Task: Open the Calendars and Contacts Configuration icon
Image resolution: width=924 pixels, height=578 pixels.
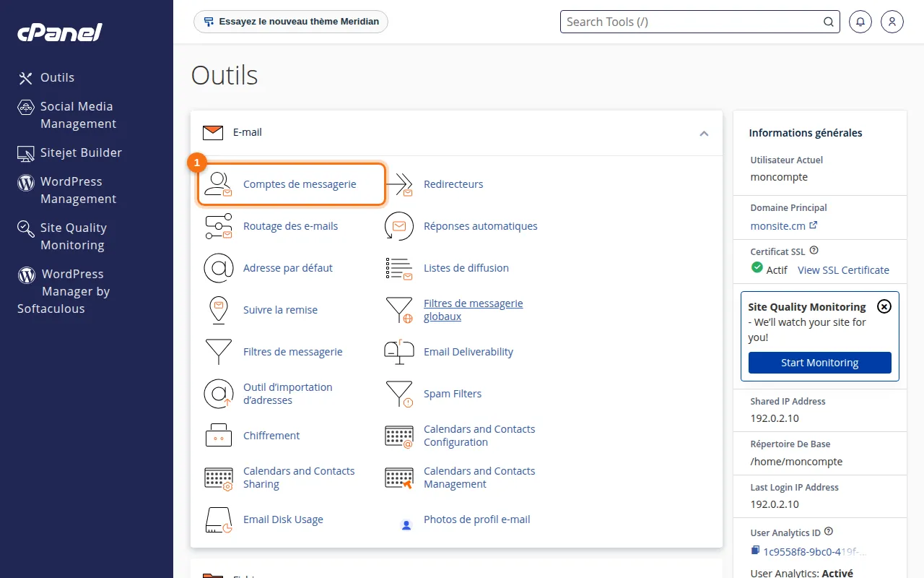Action: tap(398, 436)
